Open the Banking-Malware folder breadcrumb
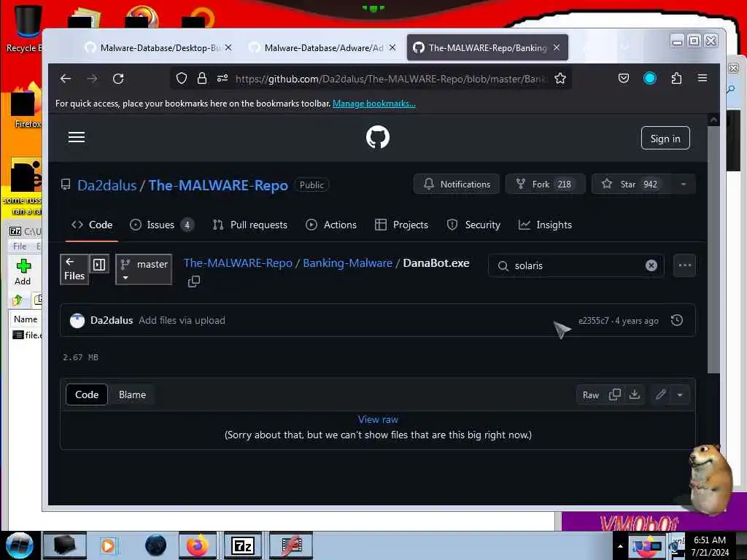This screenshot has width=747, height=560. point(348,262)
